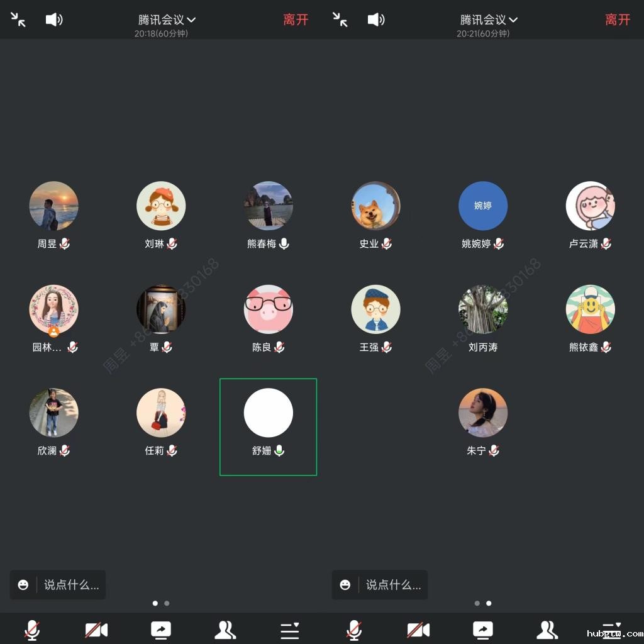Enable the camera on the 20:21 meeting toolbar
This screenshot has height=644, width=644.
[418, 630]
